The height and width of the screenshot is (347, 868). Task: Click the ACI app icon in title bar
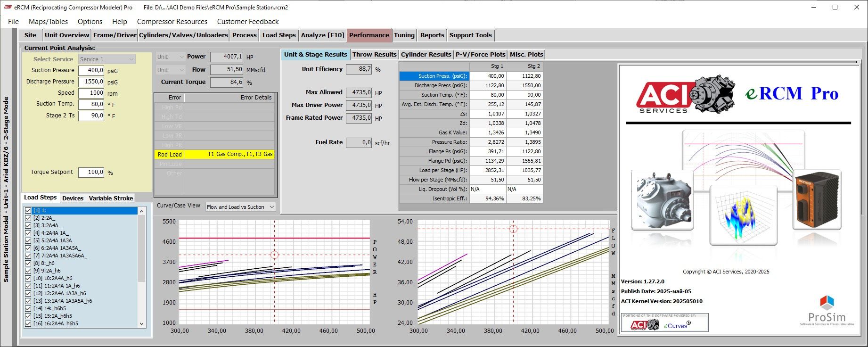pos(8,7)
